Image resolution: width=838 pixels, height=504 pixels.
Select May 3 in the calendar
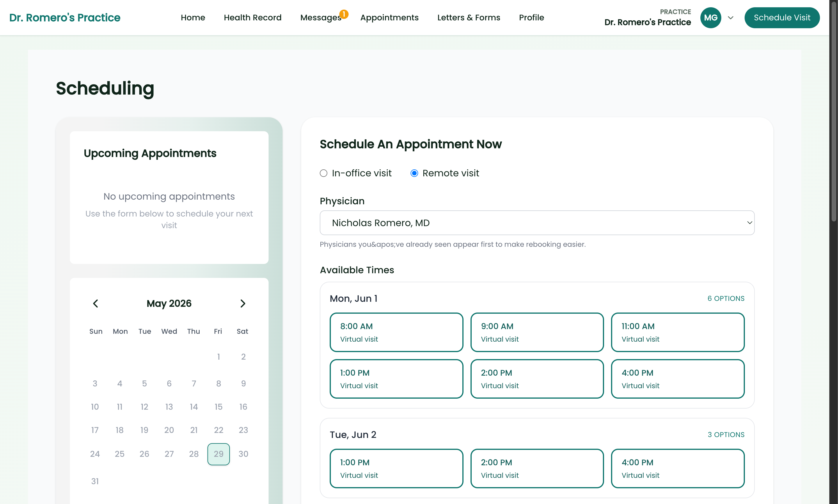click(95, 384)
